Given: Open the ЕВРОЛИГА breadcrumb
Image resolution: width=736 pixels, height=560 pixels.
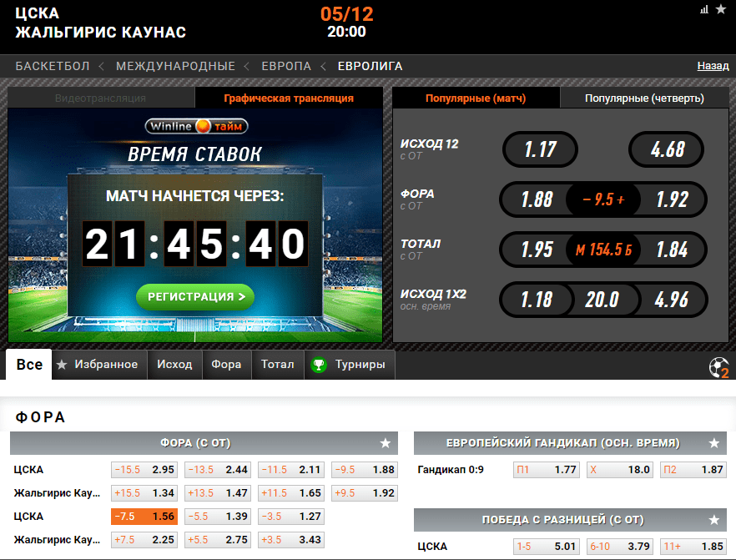Looking at the screenshot, I should point(371,66).
